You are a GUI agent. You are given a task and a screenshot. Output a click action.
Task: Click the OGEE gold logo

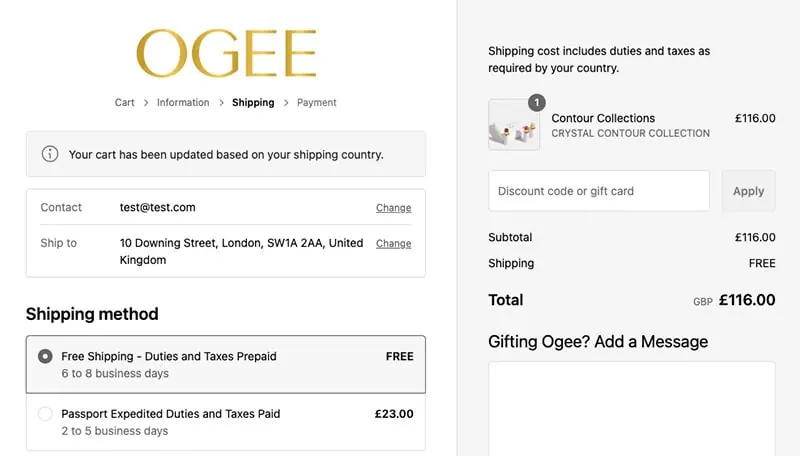[226, 53]
